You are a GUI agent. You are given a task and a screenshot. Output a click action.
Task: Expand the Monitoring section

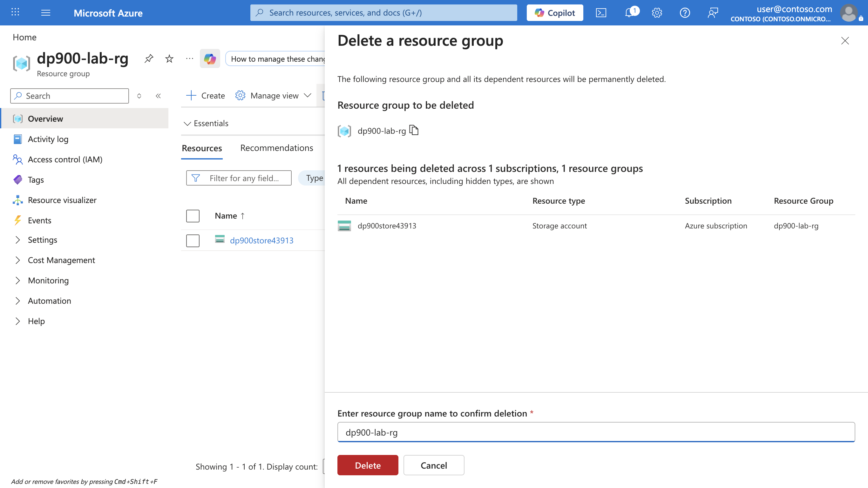pyautogui.click(x=17, y=281)
